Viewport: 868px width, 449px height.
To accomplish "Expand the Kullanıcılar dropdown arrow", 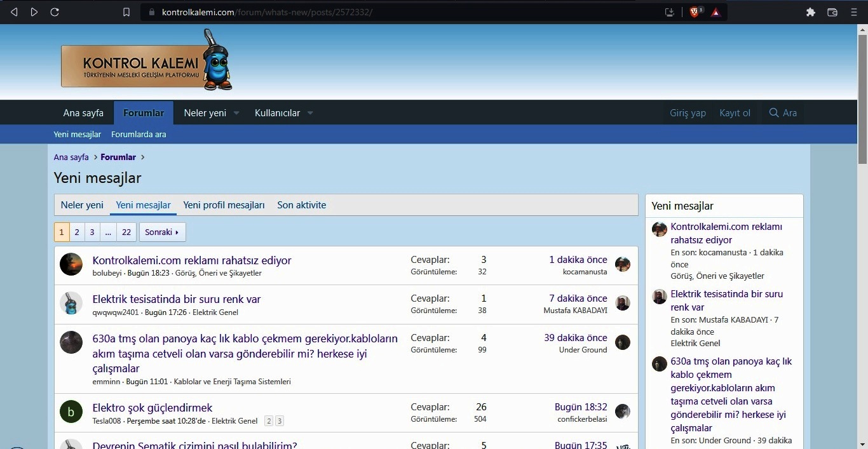I will (x=310, y=113).
